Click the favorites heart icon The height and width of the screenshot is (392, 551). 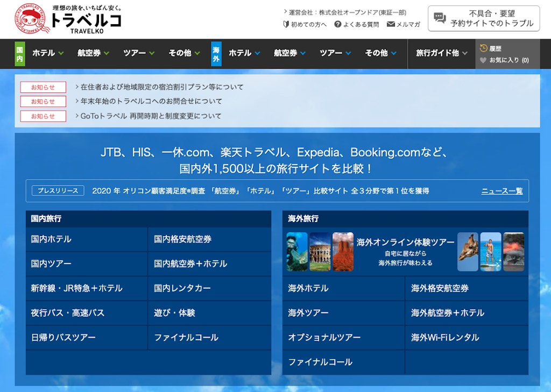point(483,60)
